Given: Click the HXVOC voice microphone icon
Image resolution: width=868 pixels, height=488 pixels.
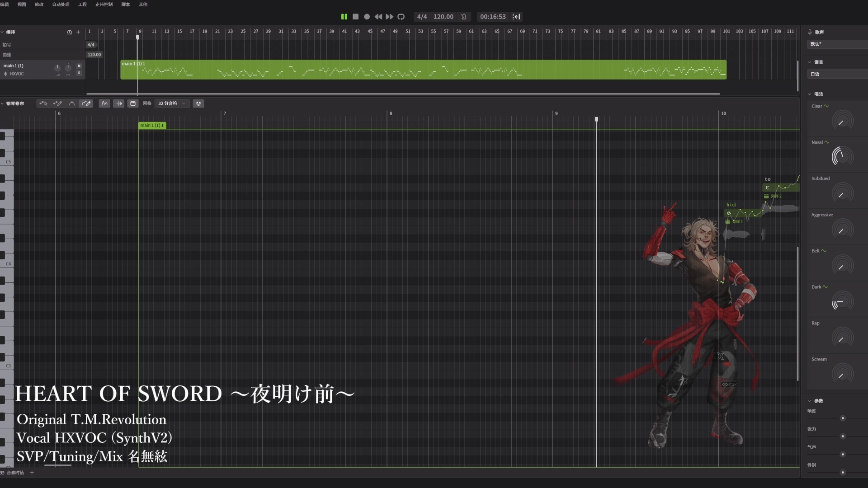Looking at the screenshot, I should coord(6,74).
